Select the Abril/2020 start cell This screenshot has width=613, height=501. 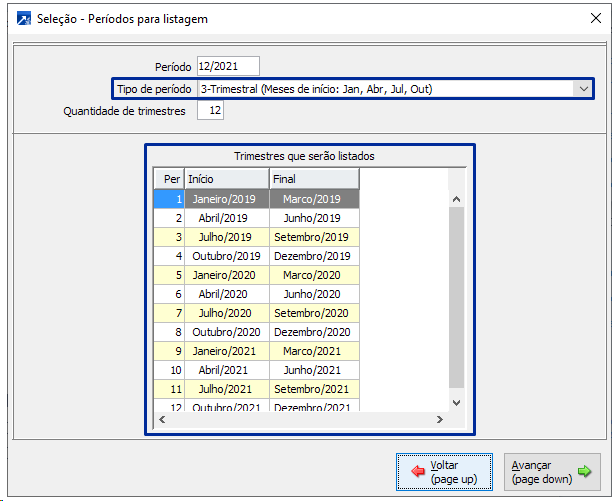pos(226,294)
